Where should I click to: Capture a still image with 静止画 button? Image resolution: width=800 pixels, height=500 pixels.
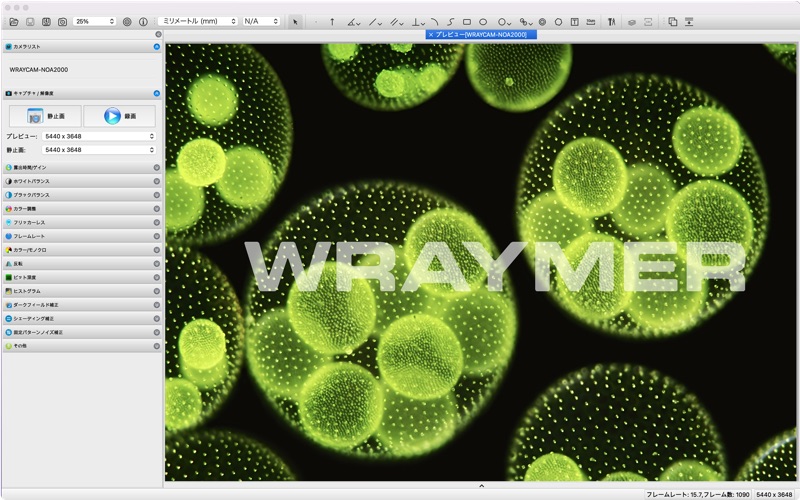tap(45, 116)
